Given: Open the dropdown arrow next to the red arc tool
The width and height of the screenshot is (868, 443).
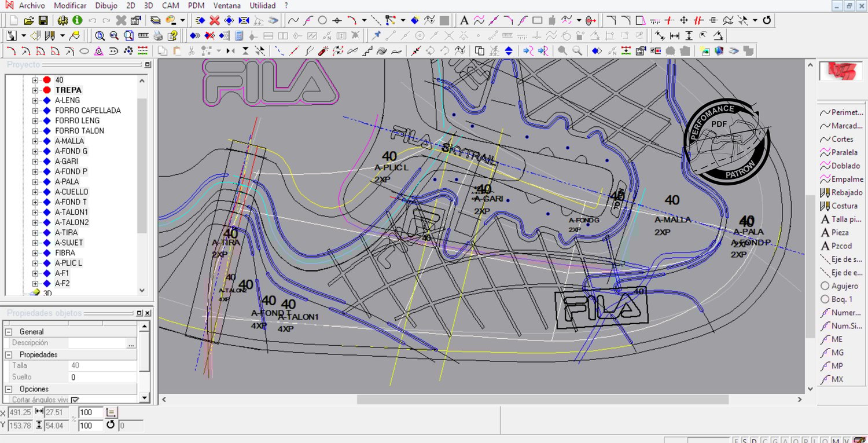Looking at the screenshot, I should pyautogui.click(x=364, y=20).
